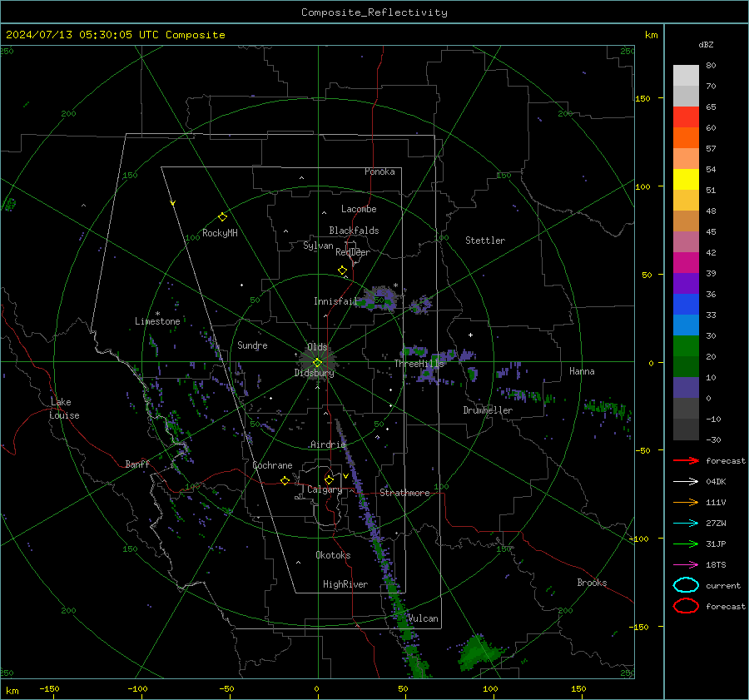
Task: Click the Calgary city label
Action: [325, 489]
